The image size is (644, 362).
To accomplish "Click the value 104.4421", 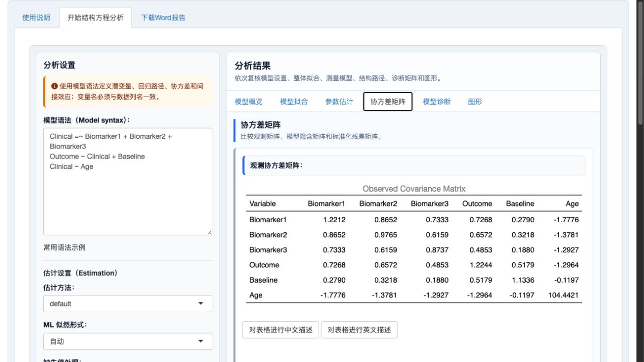I will pyautogui.click(x=564, y=295).
